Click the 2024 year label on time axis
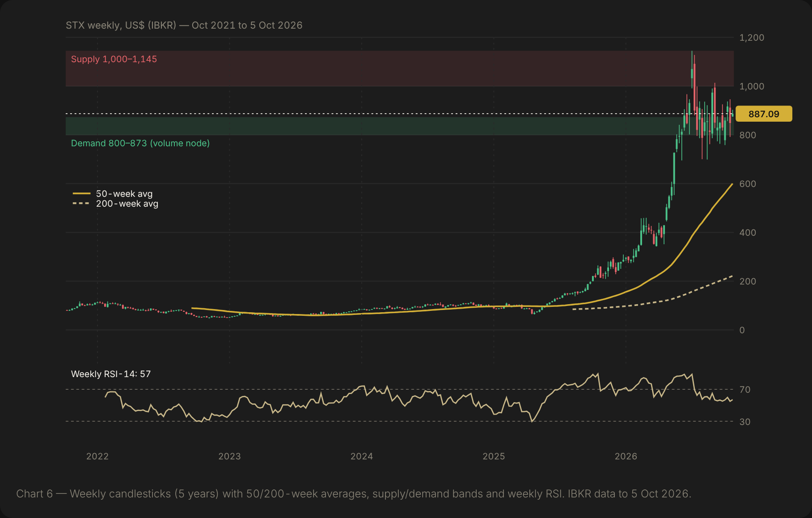812x518 pixels. (362, 456)
